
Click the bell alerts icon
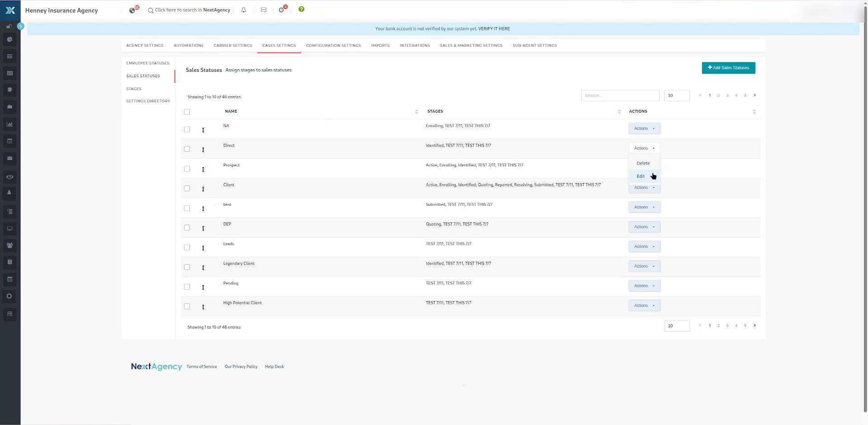tap(244, 10)
